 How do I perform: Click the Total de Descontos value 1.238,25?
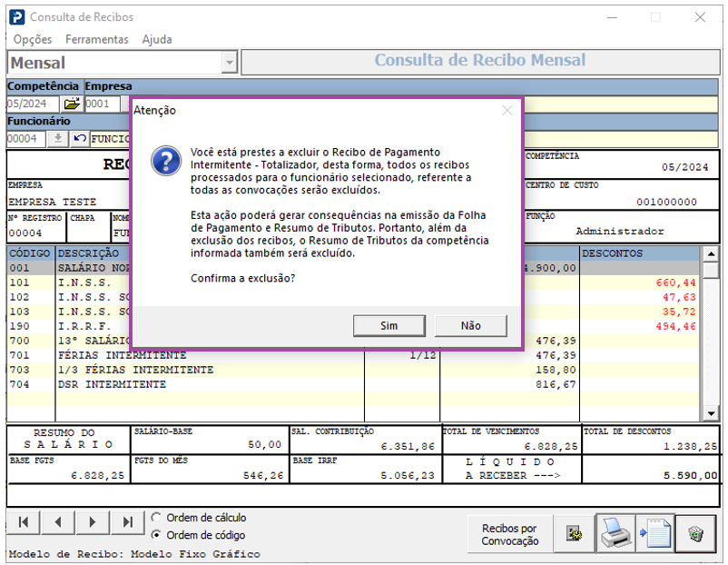pyautogui.click(x=691, y=447)
